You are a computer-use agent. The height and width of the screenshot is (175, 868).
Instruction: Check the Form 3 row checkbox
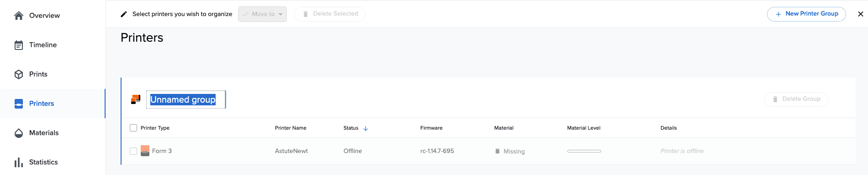pos(133,151)
